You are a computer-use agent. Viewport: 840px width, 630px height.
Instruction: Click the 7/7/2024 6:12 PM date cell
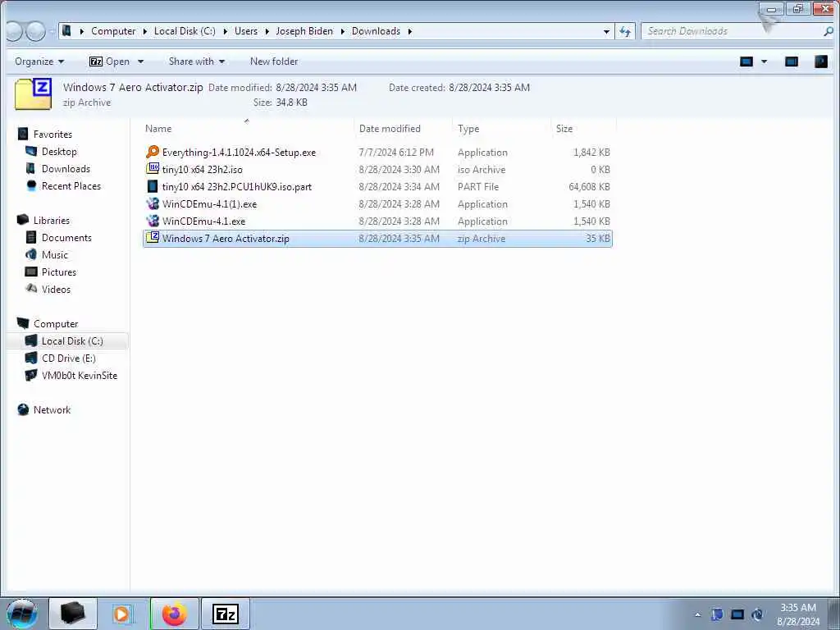(396, 152)
